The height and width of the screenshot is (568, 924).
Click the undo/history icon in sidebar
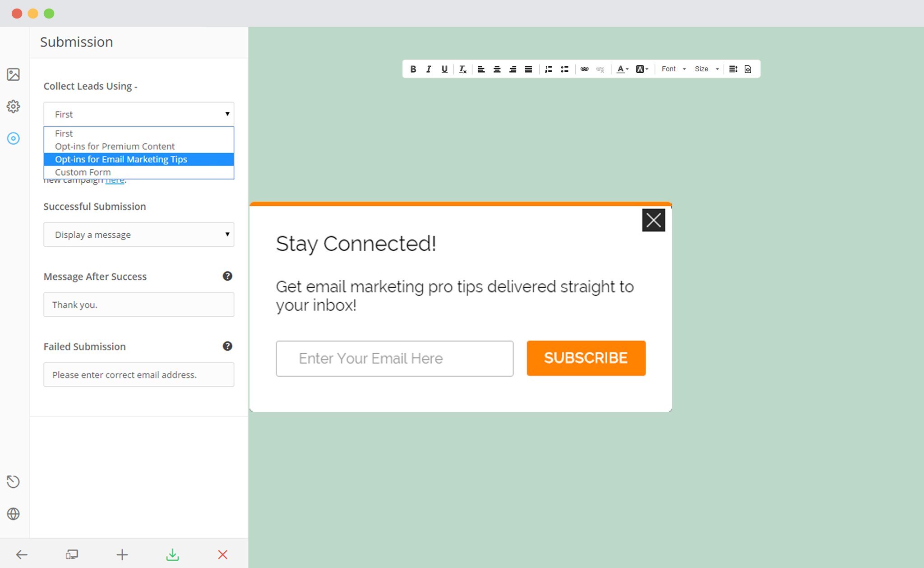14,481
